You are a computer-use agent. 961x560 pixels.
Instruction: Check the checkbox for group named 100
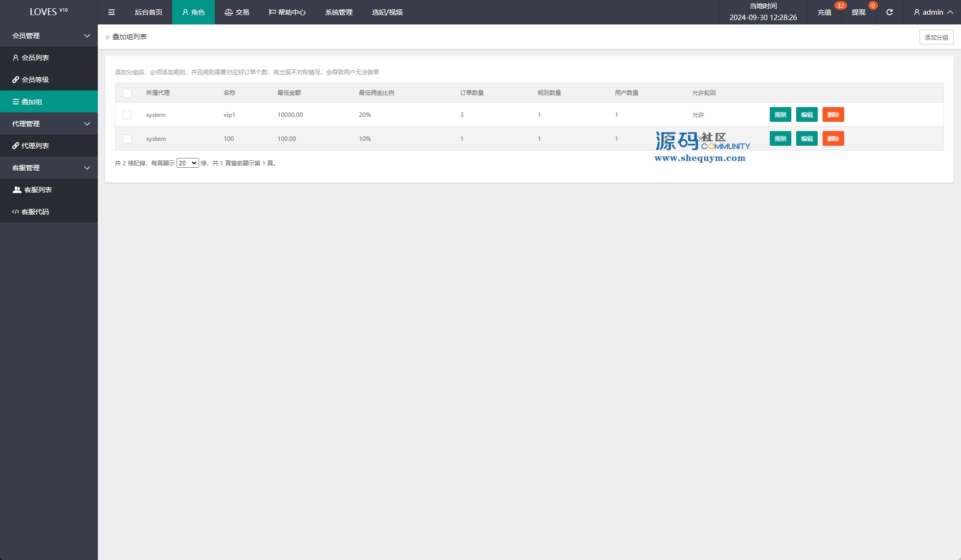(x=127, y=139)
